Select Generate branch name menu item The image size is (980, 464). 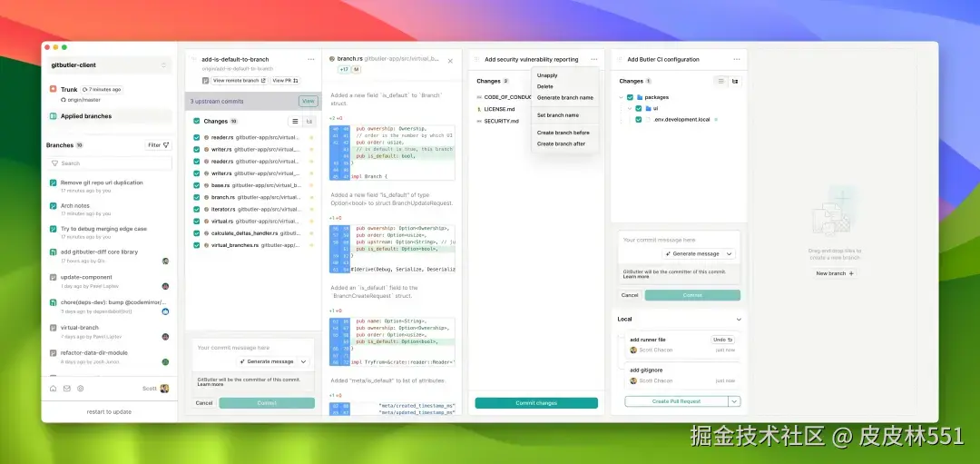[x=565, y=97]
